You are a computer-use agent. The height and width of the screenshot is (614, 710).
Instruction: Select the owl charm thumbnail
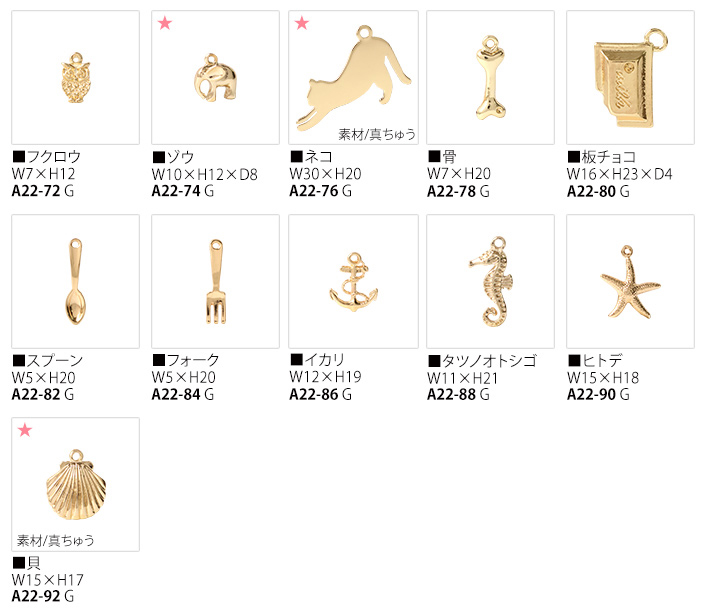coord(76,77)
